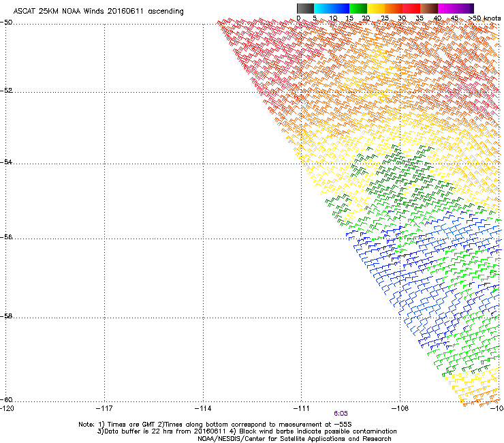Click the '-54' latitude axis label
This screenshot has height=443, width=504.
point(6,162)
